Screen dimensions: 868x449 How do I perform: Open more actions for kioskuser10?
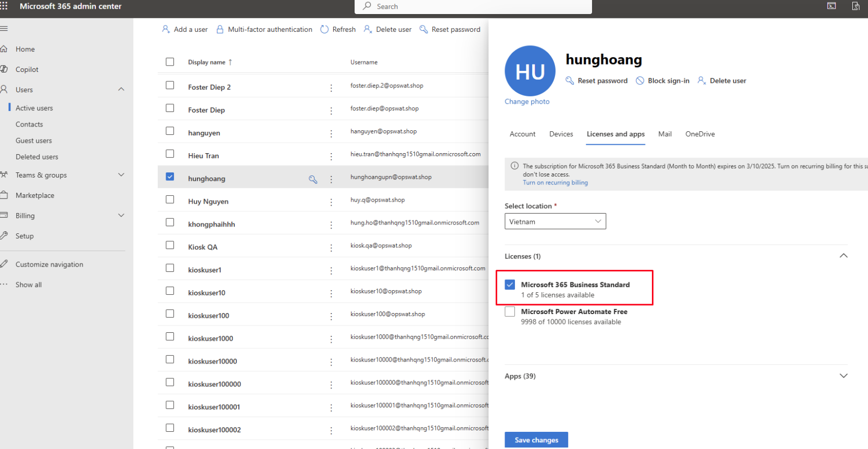pyautogui.click(x=331, y=294)
